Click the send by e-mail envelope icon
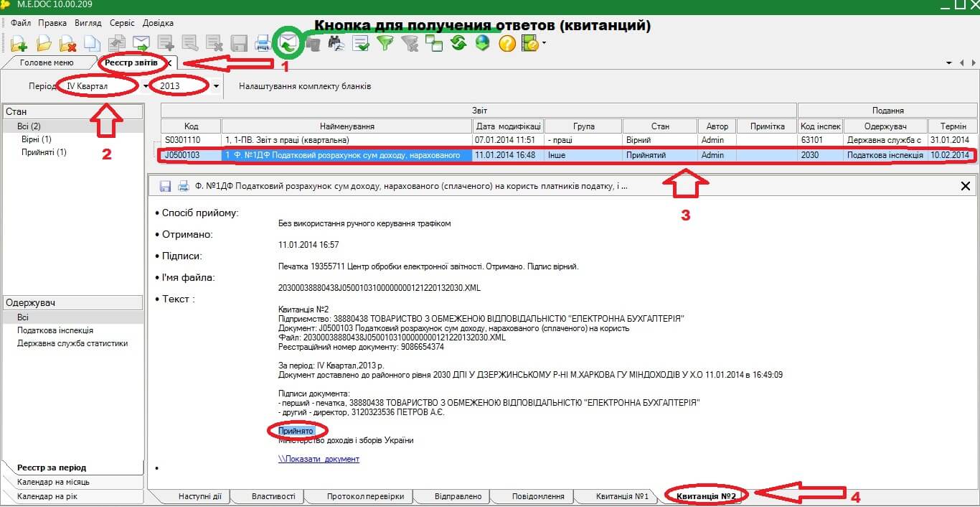 point(141,44)
